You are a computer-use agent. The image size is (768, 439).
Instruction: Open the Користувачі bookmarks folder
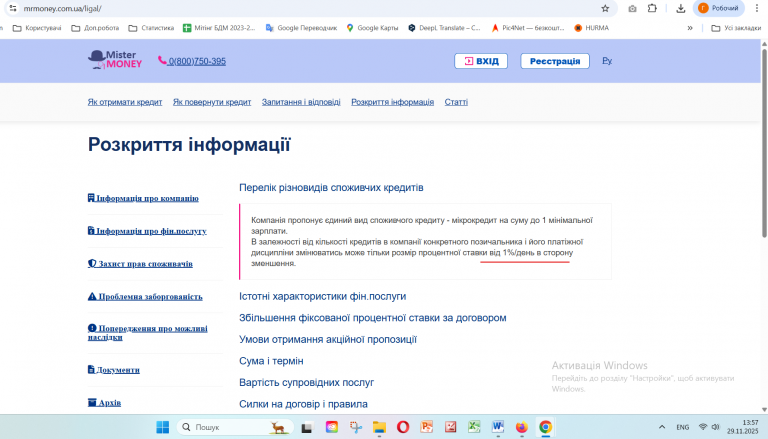37,28
